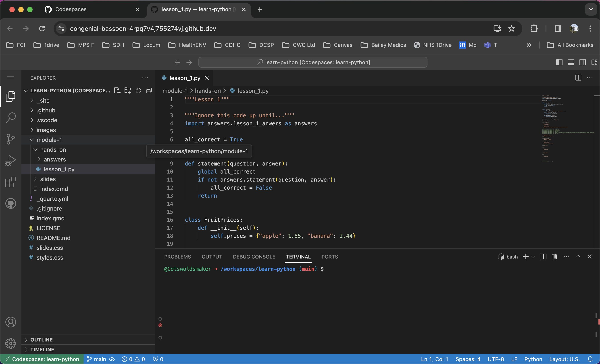Switch to the Codespaces browser tab

[71, 9]
